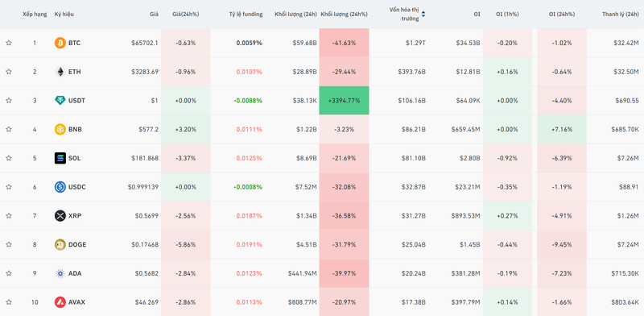The height and width of the screenshot is (316, 644).
Task: Click the Solana SOL coin icon
Action: (60, 158)
